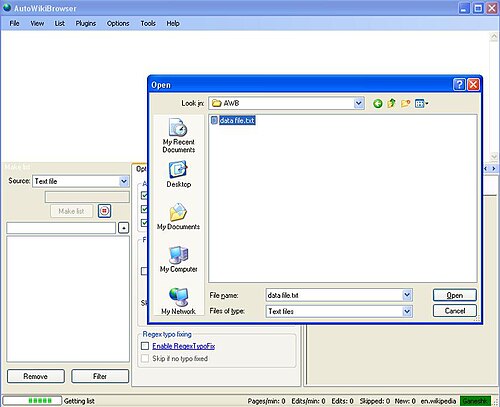Image resolution: width=500 pixels, height=407 pixels.
Task: Click the Getting list progress bar
Action: pyautogui.click(x=32, y=400)
